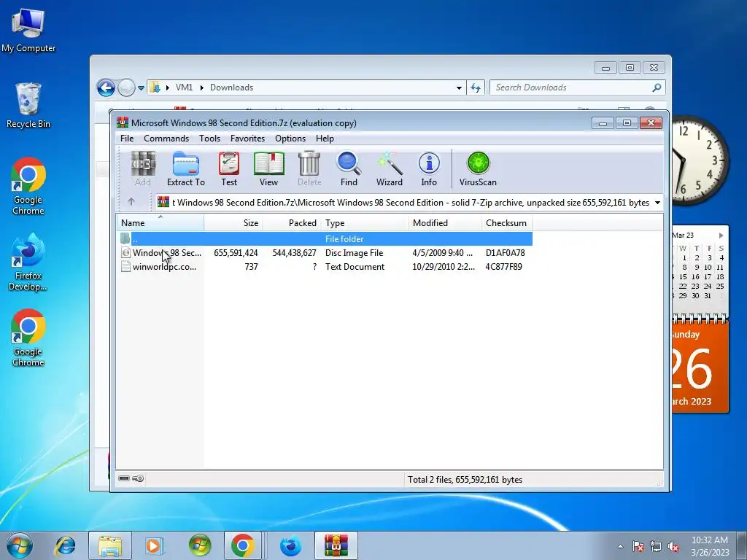The height and width of the screenshot is (560, 747).
Task: Sort by Type column header
Action: (365, 223)
